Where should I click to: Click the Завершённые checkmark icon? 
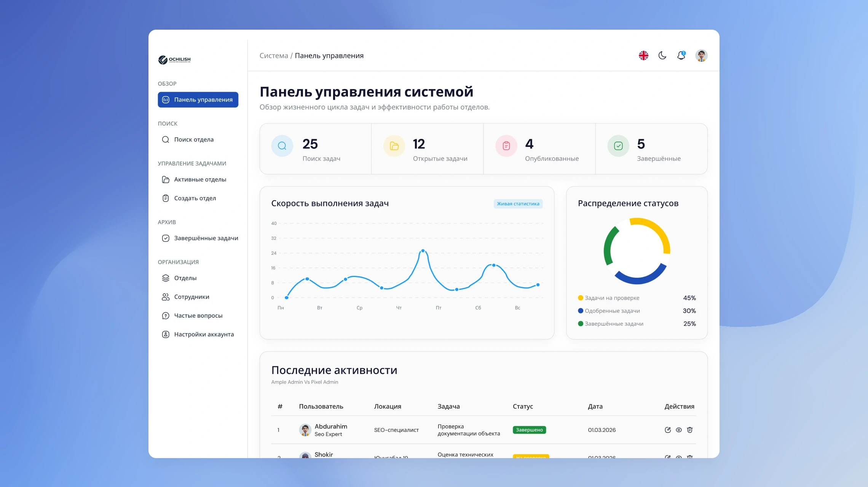618,146
